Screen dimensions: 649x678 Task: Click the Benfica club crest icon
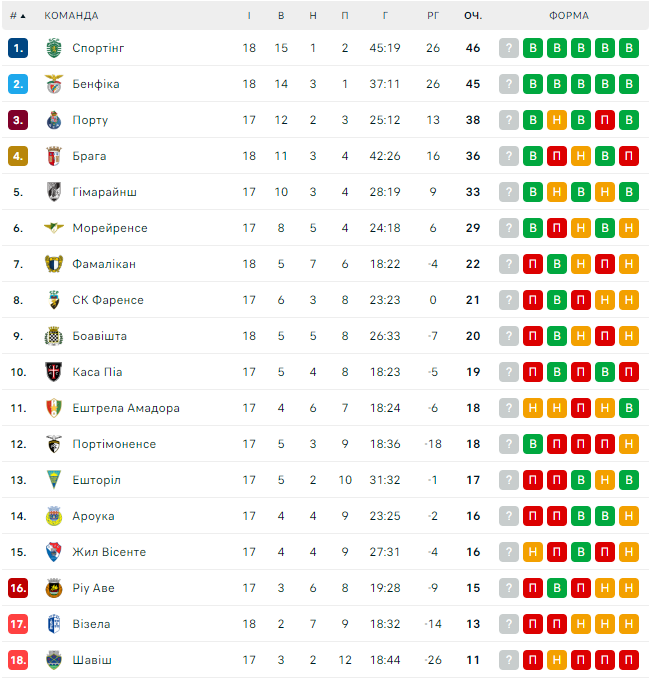[x=54, y=84]
